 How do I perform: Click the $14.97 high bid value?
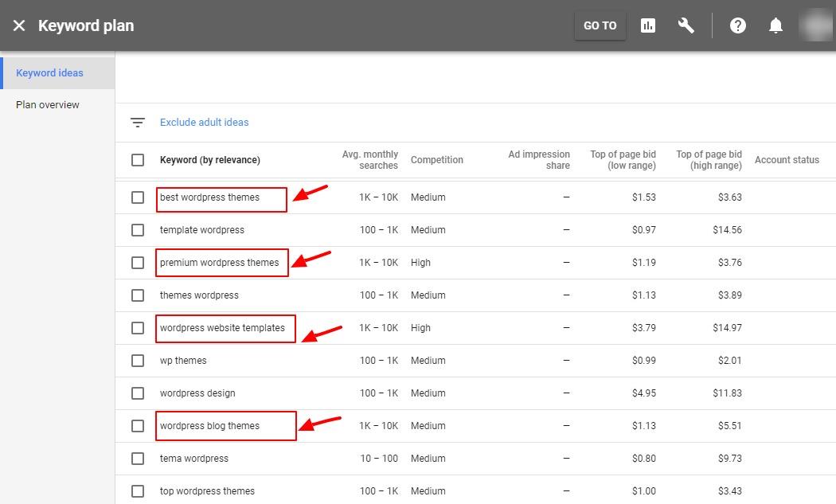click(x=727, y=328)
